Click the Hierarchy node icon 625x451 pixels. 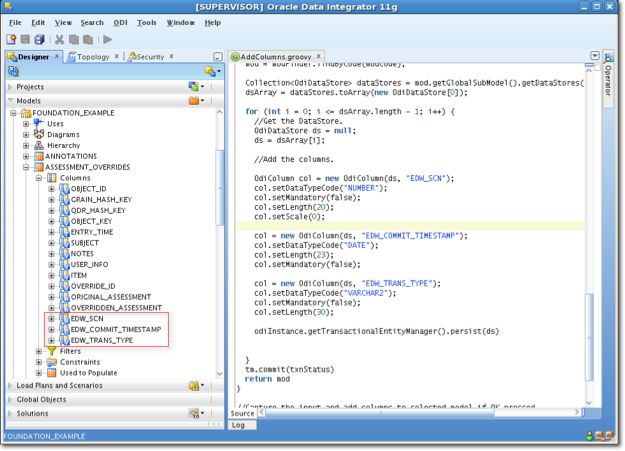tap(39, 145)
